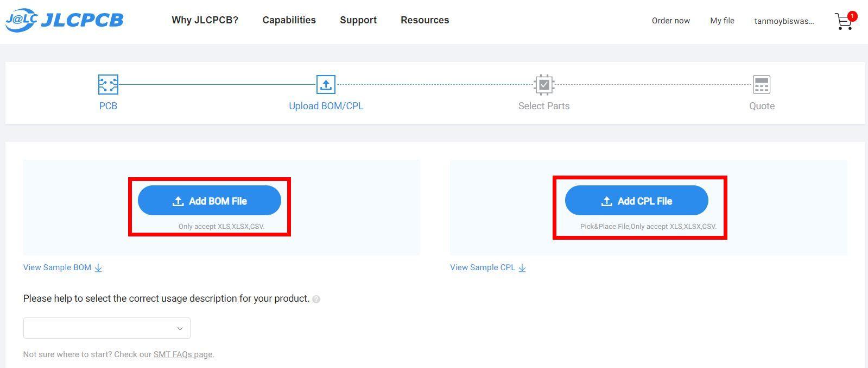Open the Why JLCPCB? menu
Viewport: 868px width, 368px height.
tap(205, 20)
